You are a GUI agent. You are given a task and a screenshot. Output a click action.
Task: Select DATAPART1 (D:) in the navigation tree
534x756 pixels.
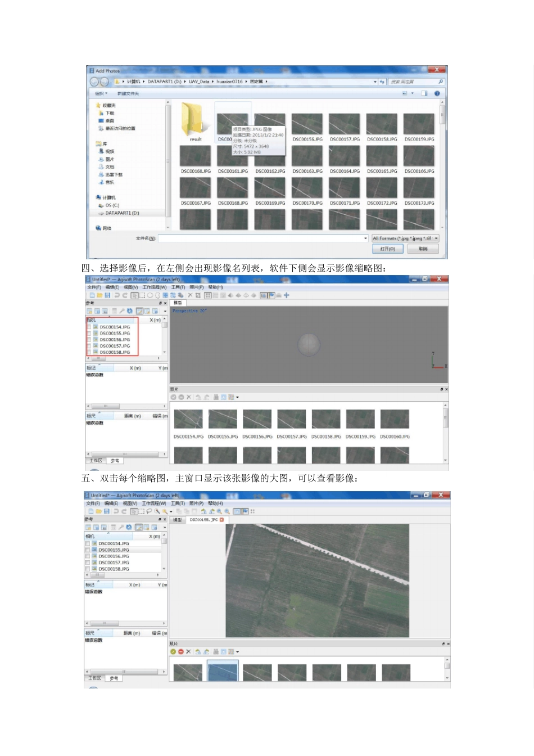[121, 213]
